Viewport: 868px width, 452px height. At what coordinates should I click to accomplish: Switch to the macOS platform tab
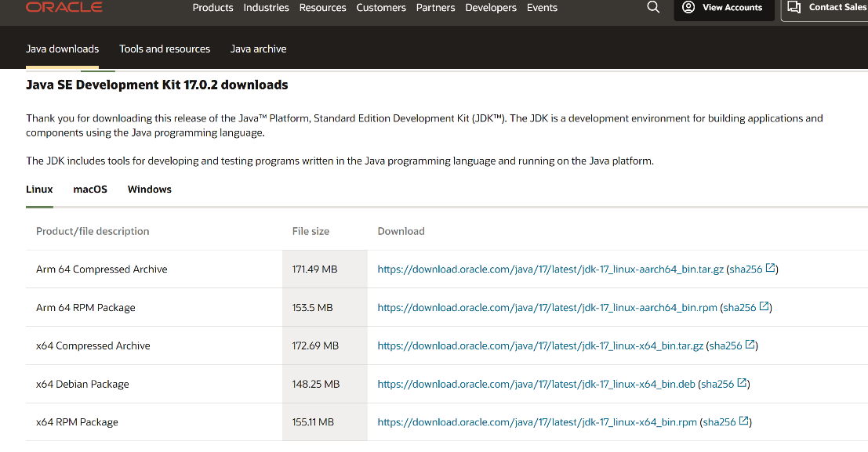[x=90, y=190]
